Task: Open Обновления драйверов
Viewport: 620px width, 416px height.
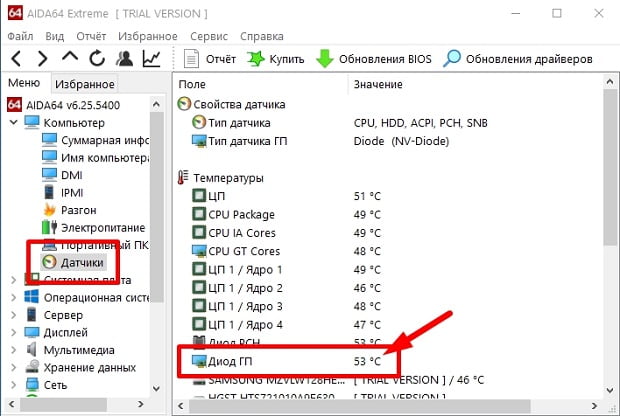Action: [x=518, y=59]
